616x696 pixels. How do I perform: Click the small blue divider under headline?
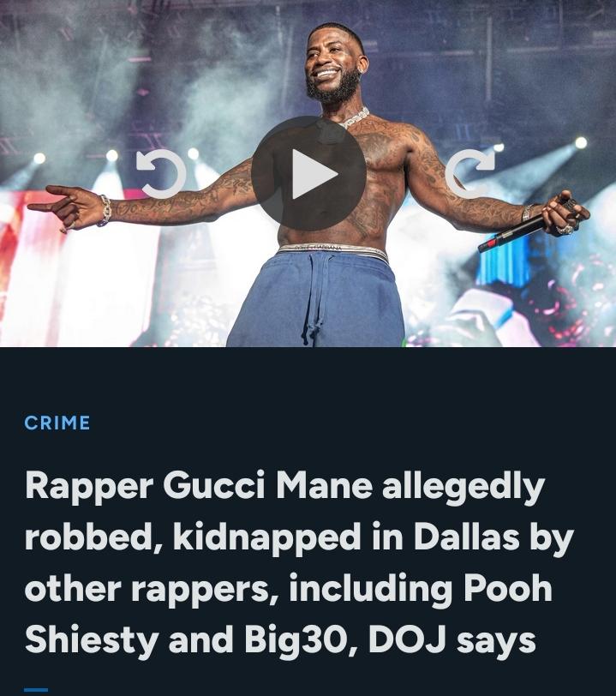36,690
